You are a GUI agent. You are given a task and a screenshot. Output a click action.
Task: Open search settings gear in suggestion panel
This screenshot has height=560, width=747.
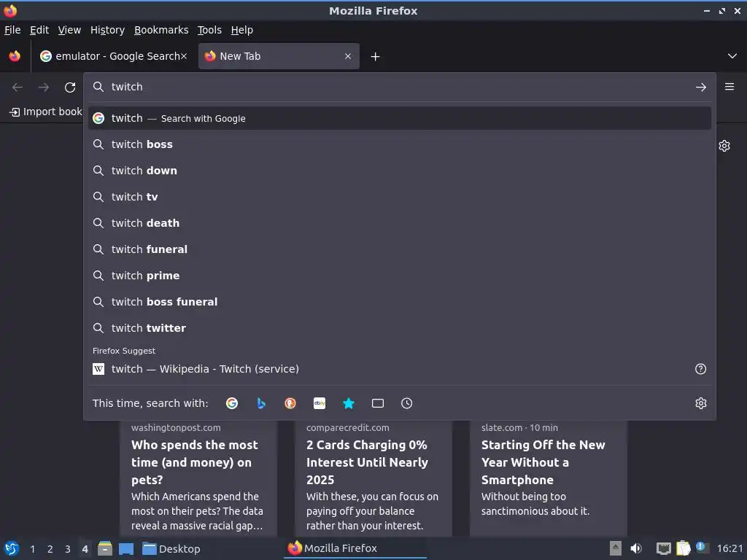coord(701,403)
